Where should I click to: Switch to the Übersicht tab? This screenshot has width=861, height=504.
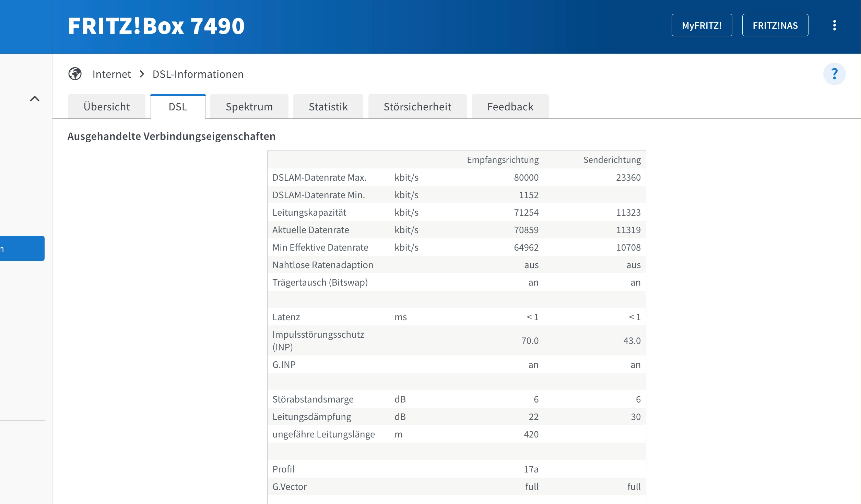107,107
